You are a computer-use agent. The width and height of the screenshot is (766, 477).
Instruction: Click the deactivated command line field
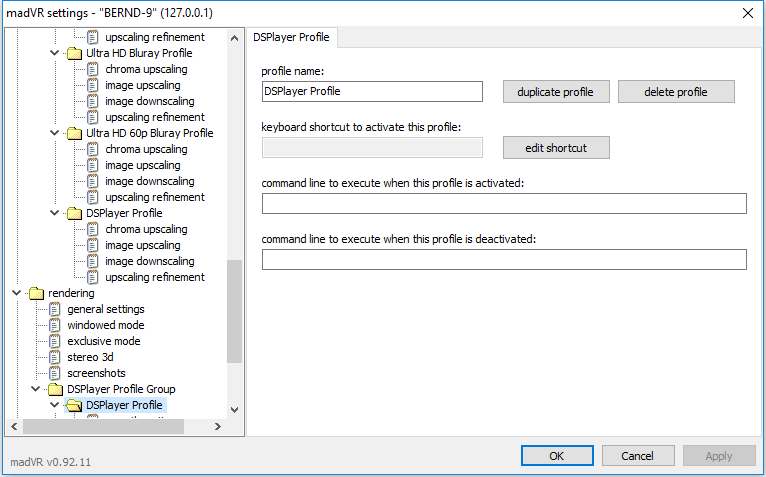(x=504, y=260)
